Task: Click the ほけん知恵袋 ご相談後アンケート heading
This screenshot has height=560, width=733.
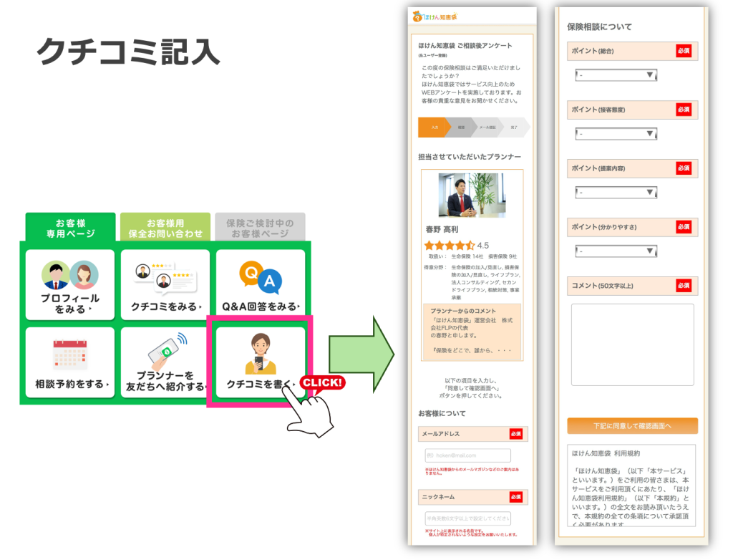Action: pyautogui.click(x=465, y=45)
